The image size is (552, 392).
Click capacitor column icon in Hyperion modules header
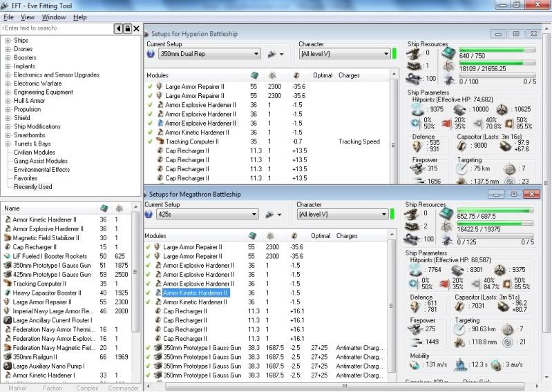point(296,75)
